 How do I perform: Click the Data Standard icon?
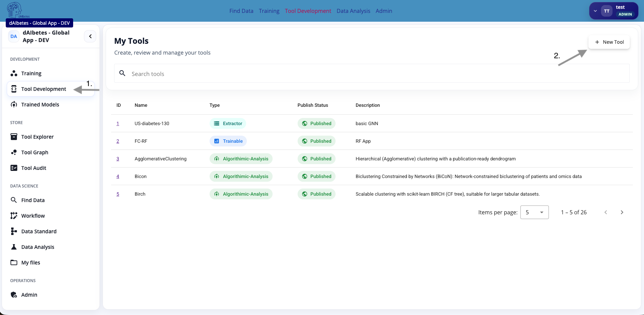tap(14, 231)
